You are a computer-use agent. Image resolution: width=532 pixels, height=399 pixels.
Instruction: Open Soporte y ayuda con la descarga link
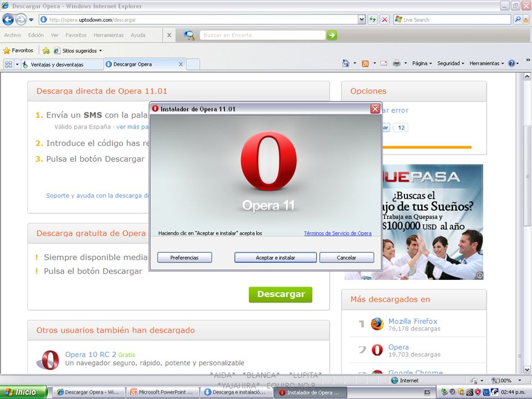click(x=97, y=196)
